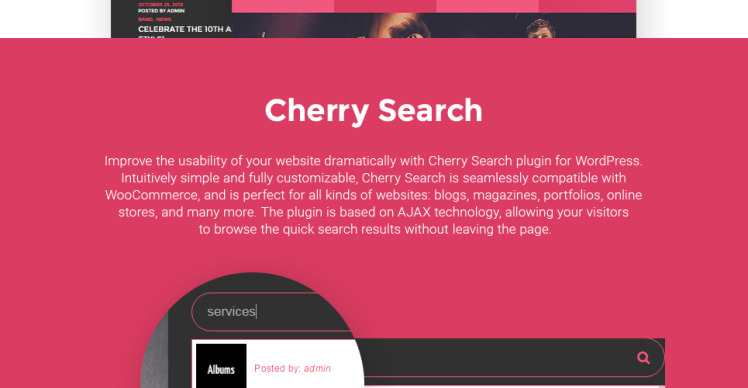Open the 'Band' category link
Screen dimensions: 748x388
[145, 19]
